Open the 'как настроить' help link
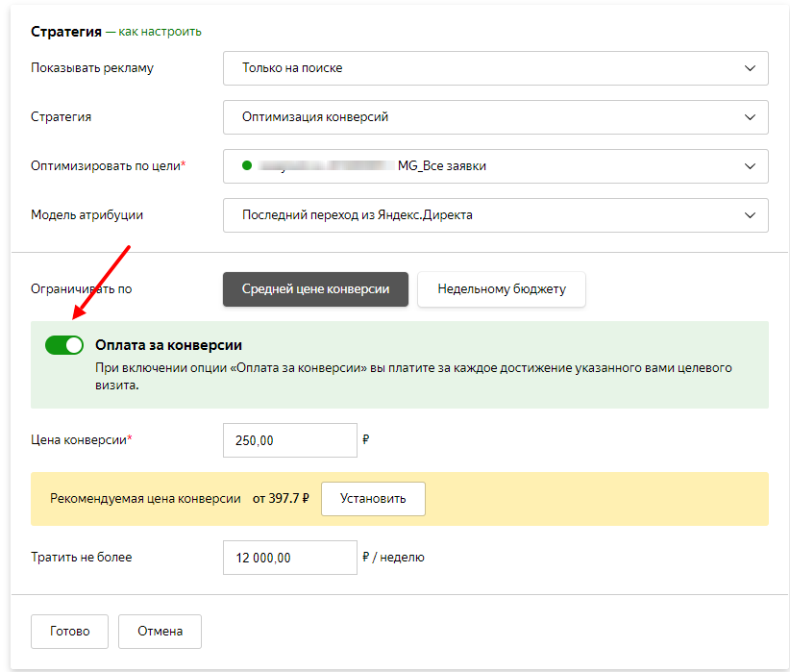 point(160,32)
